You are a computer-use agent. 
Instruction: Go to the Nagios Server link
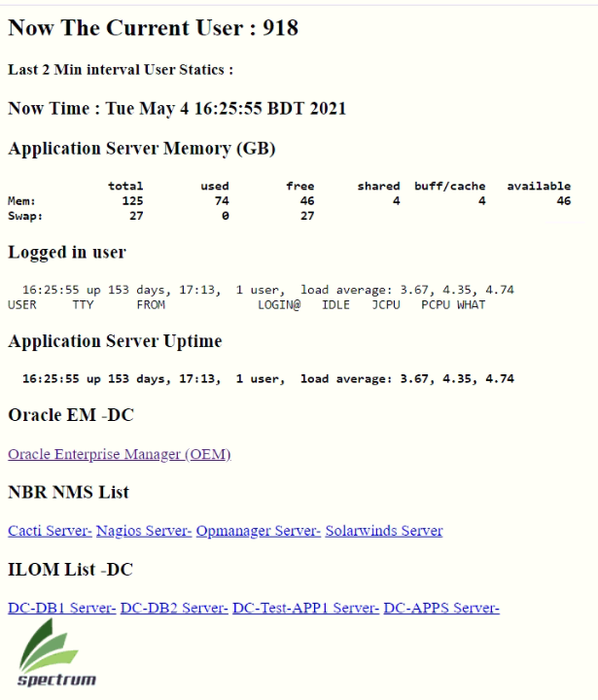[x=144, y=531]
